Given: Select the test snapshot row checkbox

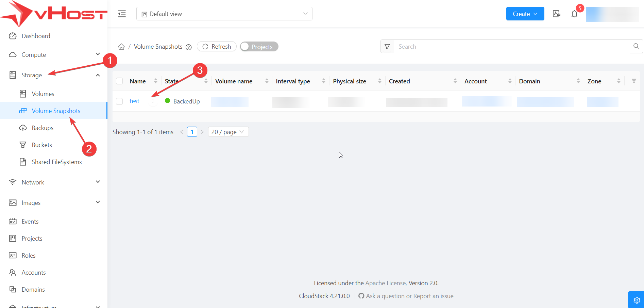Looking at the screenshot, I should (x=119, y=101).
